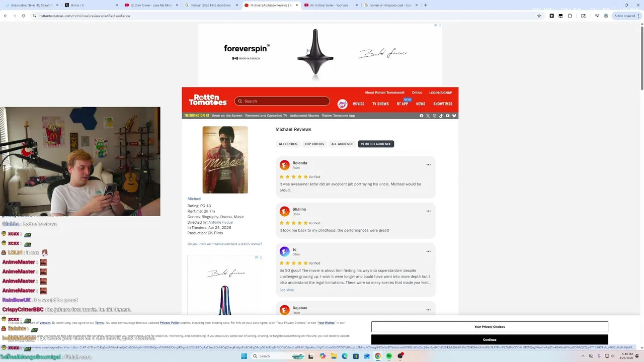The height and width of the screenshot is (362, 644).
Task: Open trending link Rotten Tomatoes App
Action: pyautogui.click(x=338, y=116)
